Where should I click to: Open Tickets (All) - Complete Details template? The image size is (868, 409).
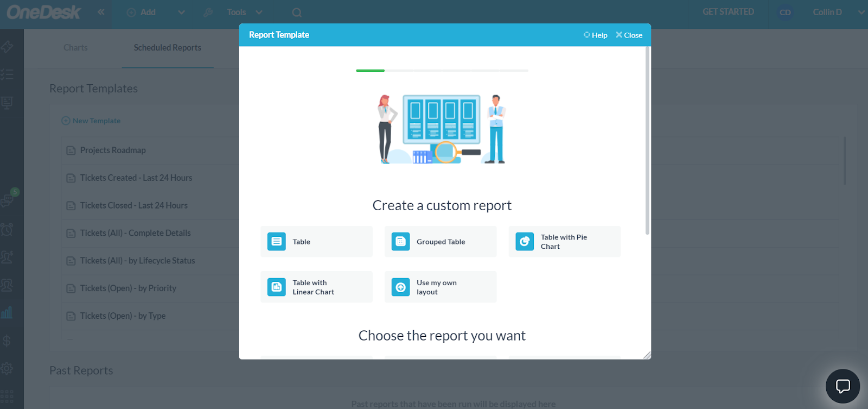point(136,234)
